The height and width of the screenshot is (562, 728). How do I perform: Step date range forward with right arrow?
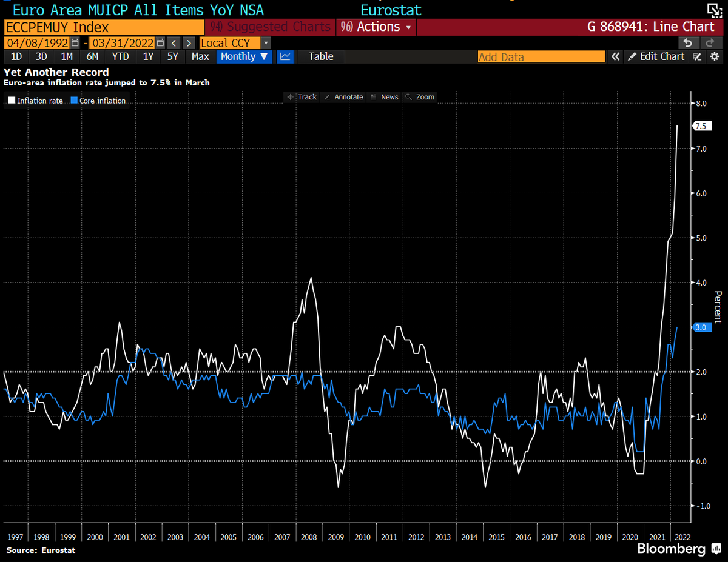point(189,43)
